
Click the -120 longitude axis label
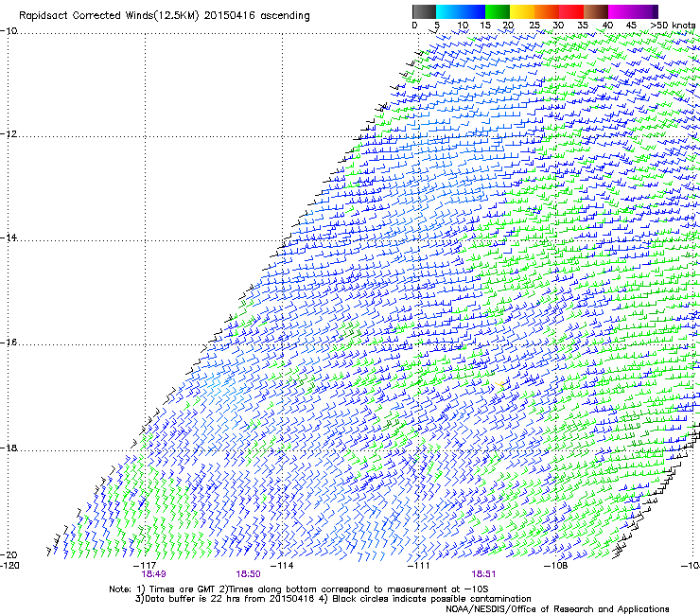tap(9, 566)
